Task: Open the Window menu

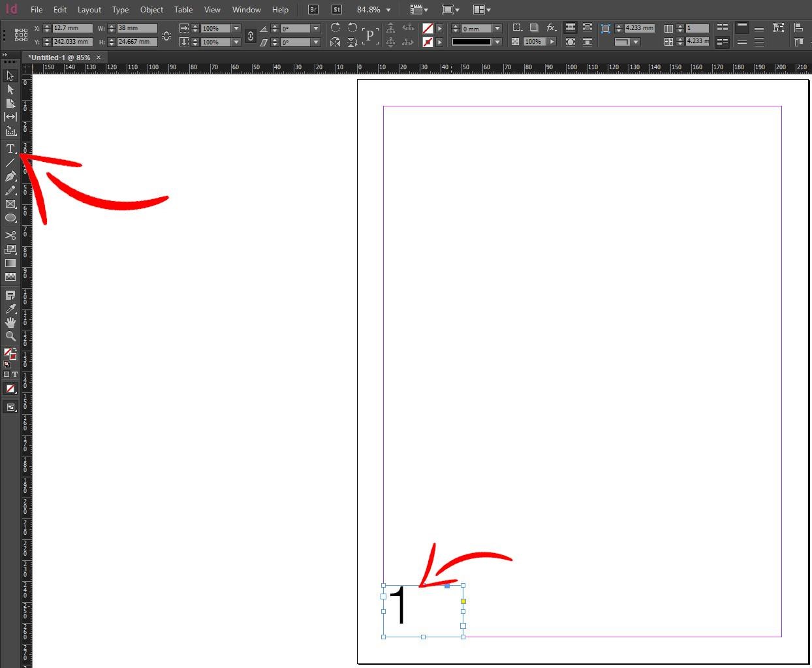Action: (246, 10)
